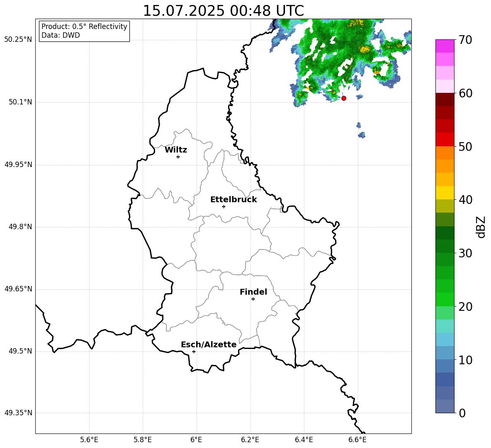This screenshot has height=448, width=491.
Task: Click the 49.8°N latitude label
Action: click(x=21, y=227)
